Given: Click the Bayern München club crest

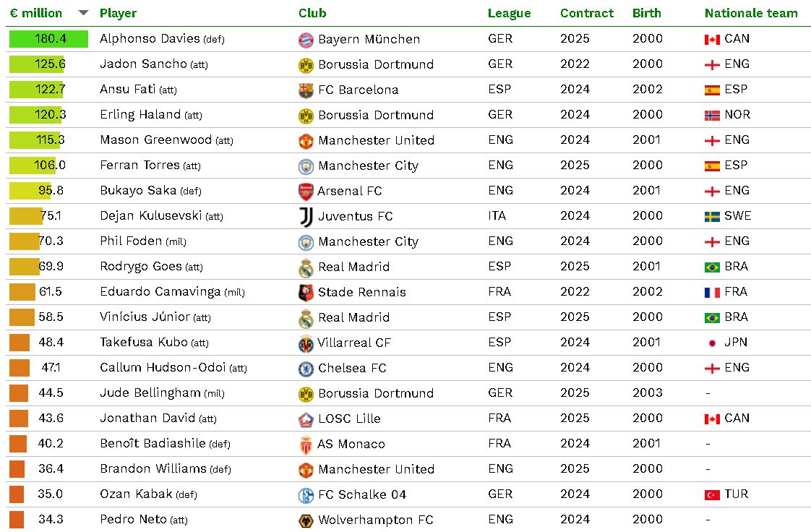Looking at the screenshot, I should (306, 40).
